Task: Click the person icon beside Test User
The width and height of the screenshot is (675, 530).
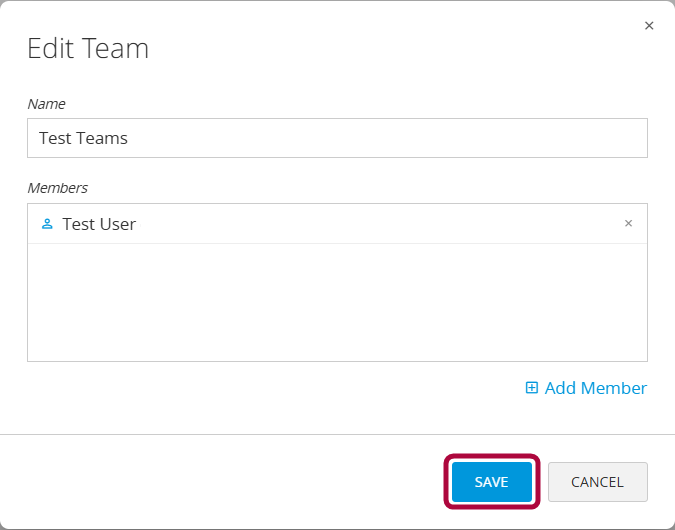Action: point(47,224)
